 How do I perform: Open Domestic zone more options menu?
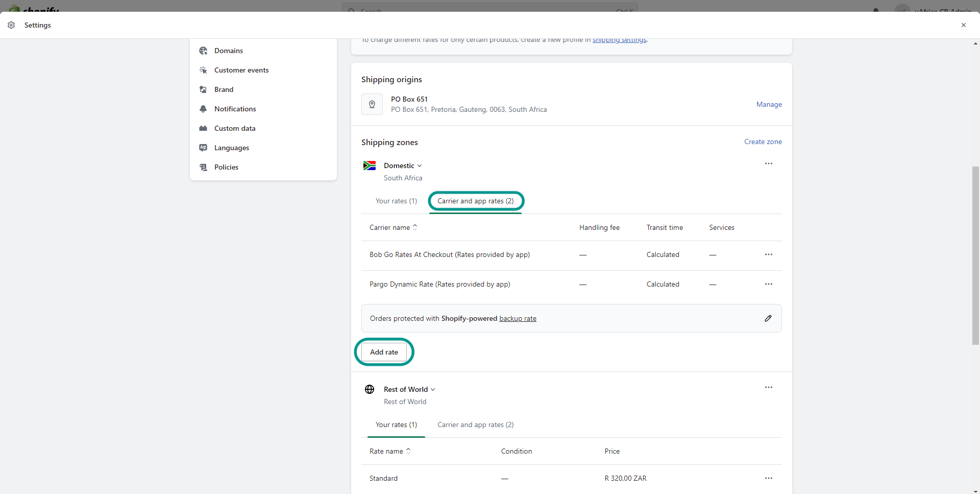[769, 163]
